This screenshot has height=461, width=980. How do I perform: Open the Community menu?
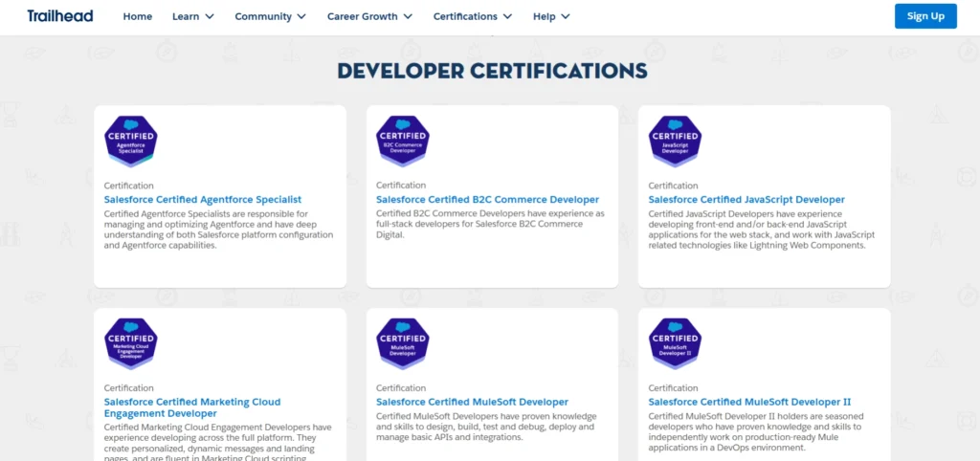click(x=271, y=17)
